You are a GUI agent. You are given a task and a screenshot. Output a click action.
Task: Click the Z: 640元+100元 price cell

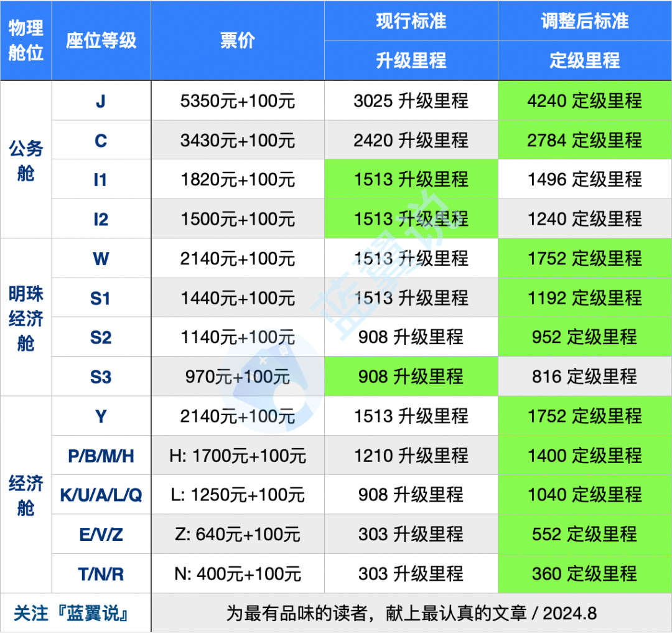click(237, 534)
